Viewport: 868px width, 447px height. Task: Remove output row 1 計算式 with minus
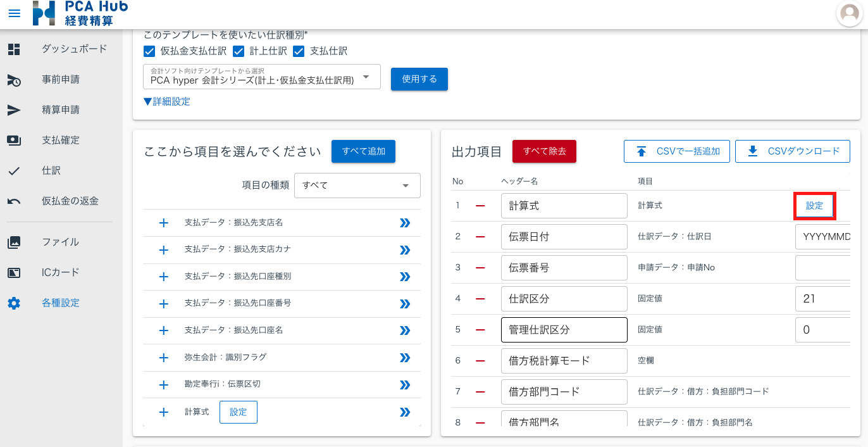point(480,206)
